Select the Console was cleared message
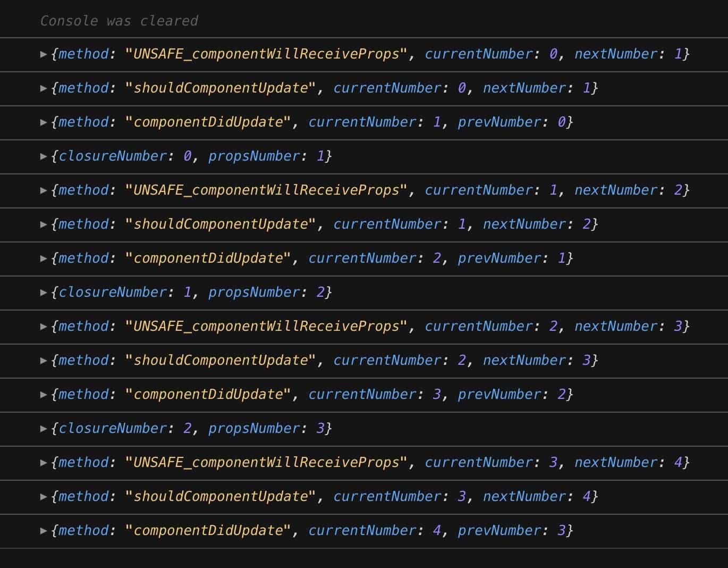728x568 pixels. click(118, 21)
